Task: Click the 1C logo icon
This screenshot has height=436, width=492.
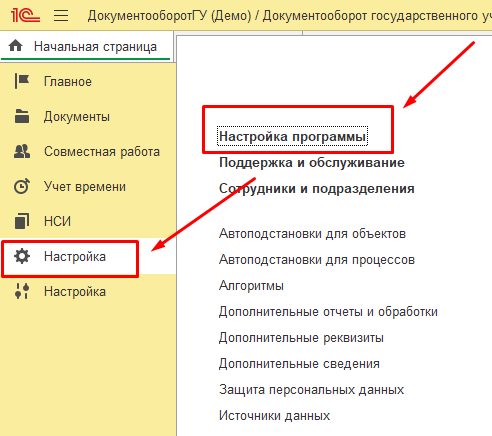Action: click(25, 15)
